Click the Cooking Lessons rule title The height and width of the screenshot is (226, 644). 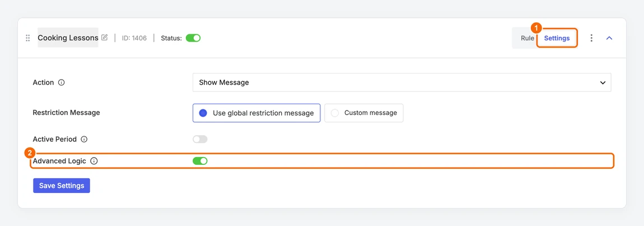pos(68,38)
